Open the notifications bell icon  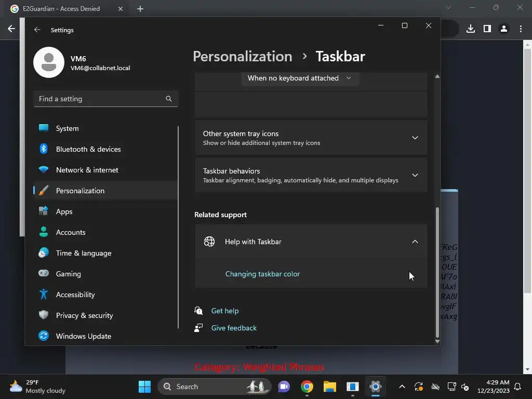(518, 387)
